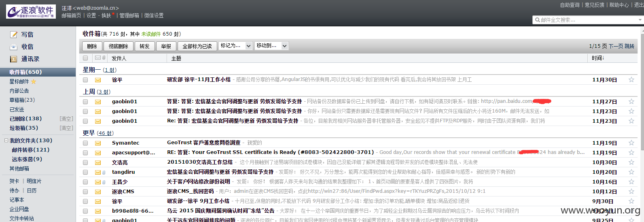The image size is (644, 222).
Task: Select the checkbox for the 逐浪CMS email
Action: tap(85, 192)
